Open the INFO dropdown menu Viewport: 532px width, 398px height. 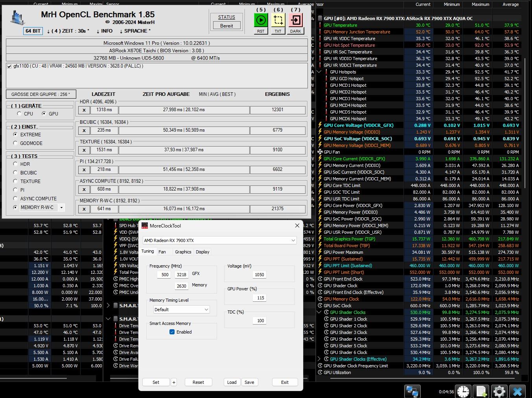coord(104,31)
